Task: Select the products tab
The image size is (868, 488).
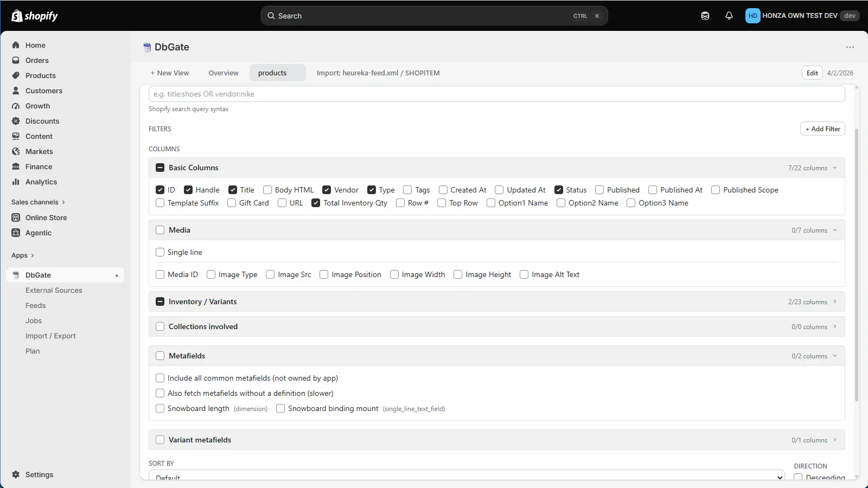Action: click(x=278, y=73)
